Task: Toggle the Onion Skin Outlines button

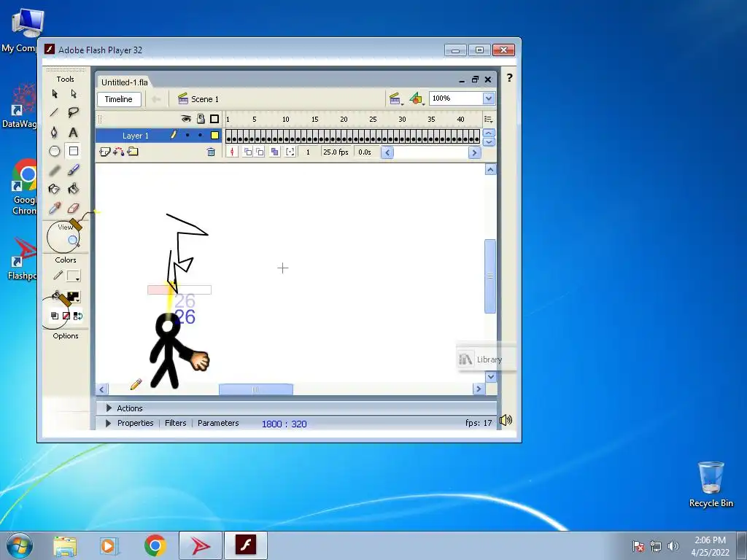Action: tap(260, 152)
